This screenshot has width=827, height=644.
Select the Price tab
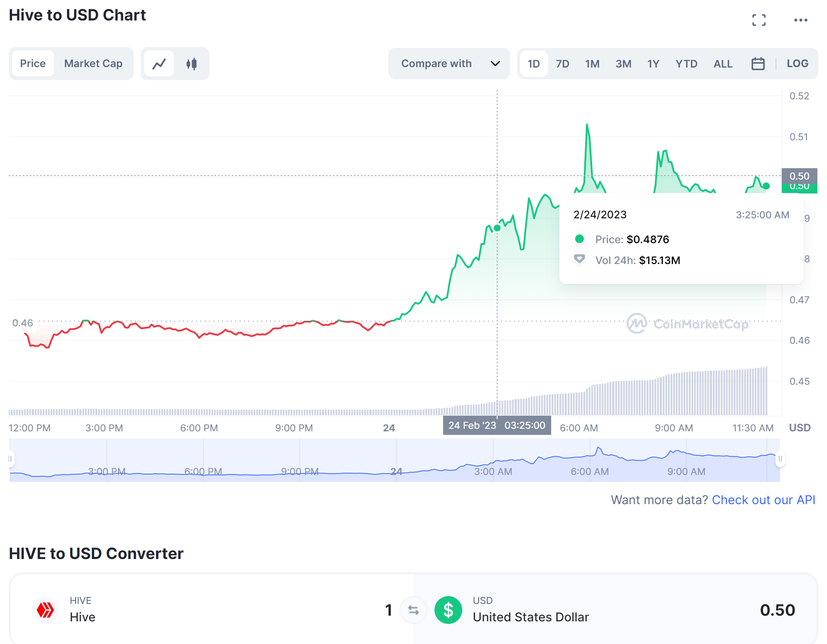33,64
